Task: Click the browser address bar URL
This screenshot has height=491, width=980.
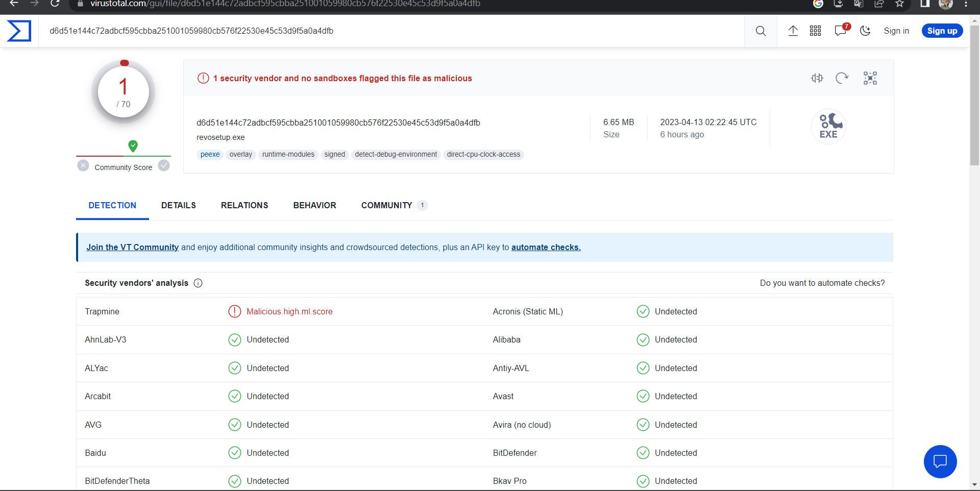Action: pyautogui.click(x=285, y=4)
